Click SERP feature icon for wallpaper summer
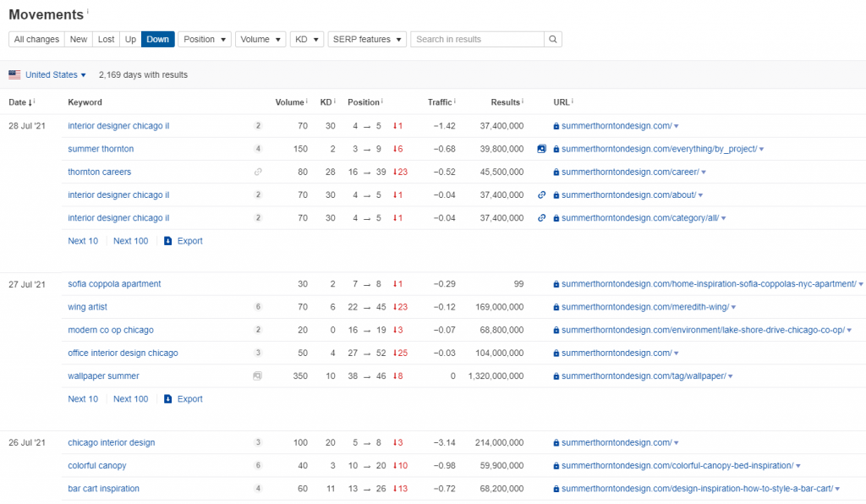Image resolution: width=866 pixels, height=504 pixels. (x=257, y=376)
